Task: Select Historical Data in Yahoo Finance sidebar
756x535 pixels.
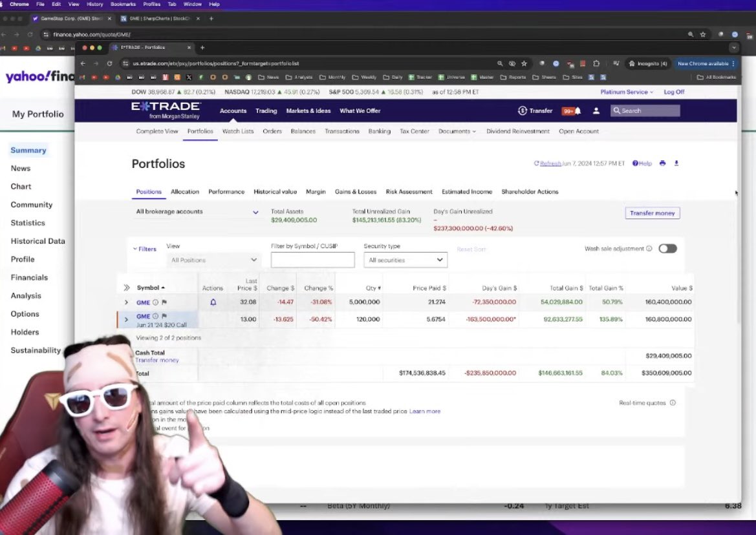Action: pos(38,241)
